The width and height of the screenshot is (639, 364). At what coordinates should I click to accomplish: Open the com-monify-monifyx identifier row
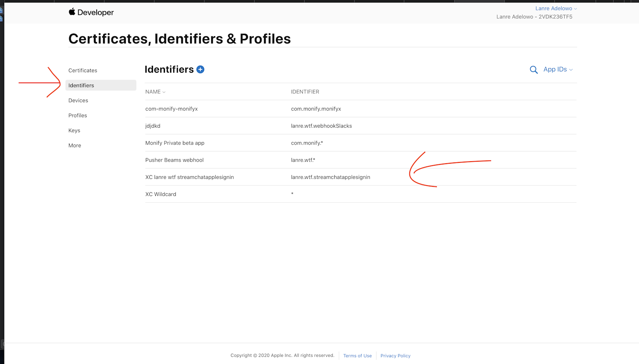[171, 109]
